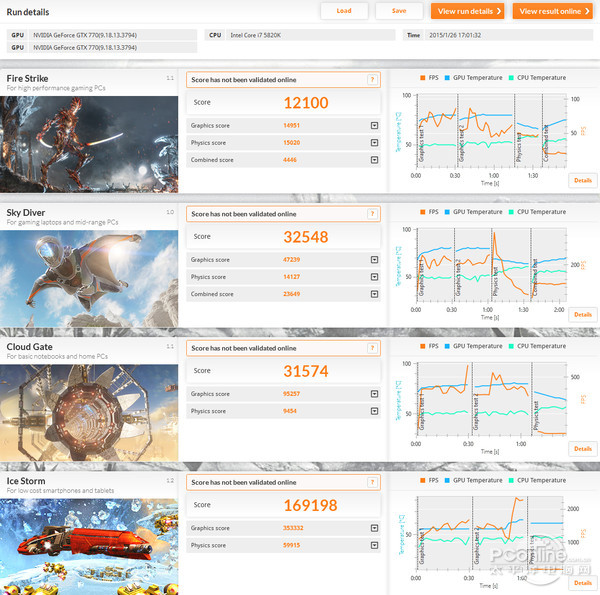This screenshot has width=600, height=595.
Task: Toggle FPS legend in Ice Storm chart
Action: pyautogui.click(x=429, y=481)
